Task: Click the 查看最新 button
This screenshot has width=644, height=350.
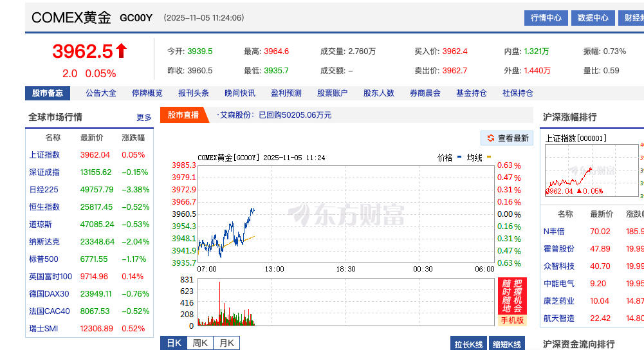Action: (507, 138)
